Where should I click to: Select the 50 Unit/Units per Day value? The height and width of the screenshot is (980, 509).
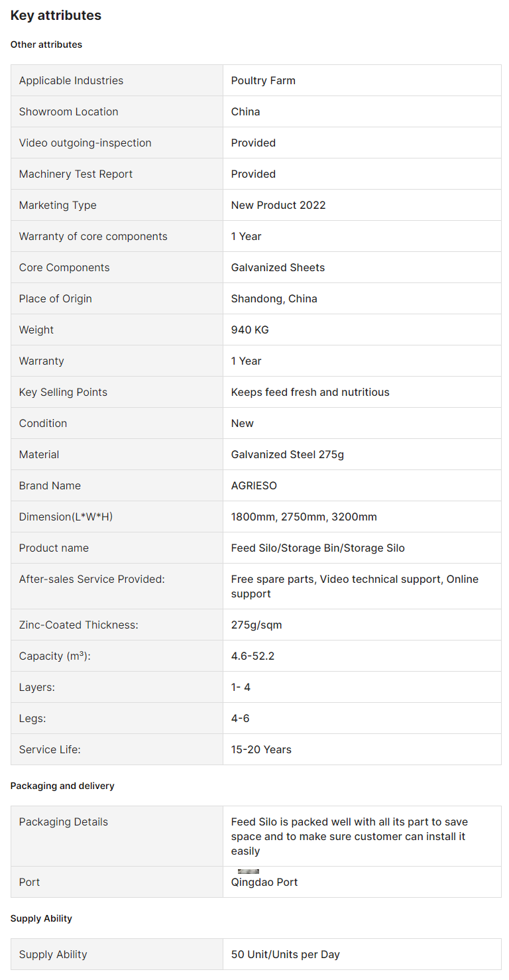tap(286, 954)
